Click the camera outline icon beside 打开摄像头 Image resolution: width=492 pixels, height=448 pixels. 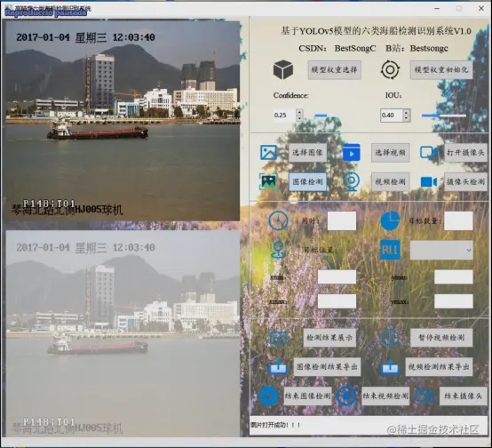429,153
